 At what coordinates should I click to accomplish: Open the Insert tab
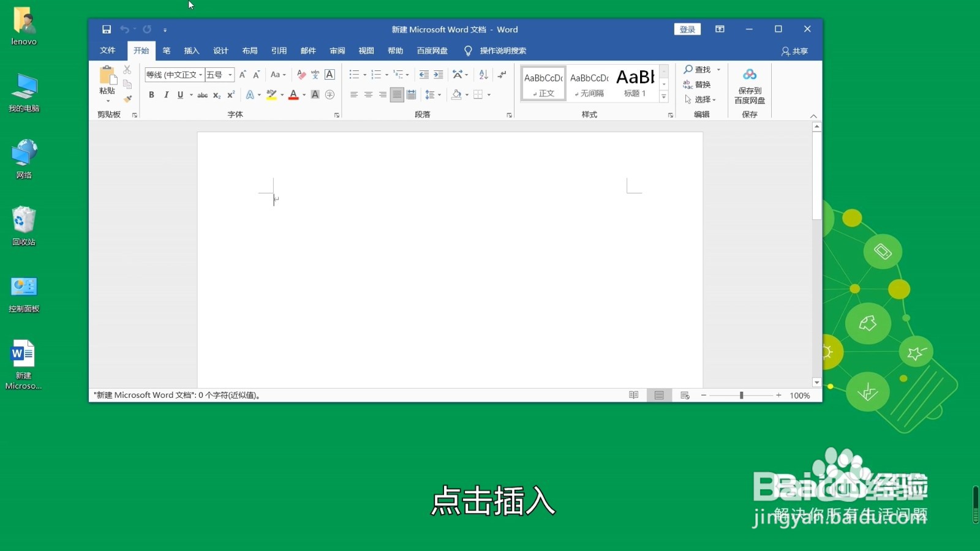tap(192, 51)
